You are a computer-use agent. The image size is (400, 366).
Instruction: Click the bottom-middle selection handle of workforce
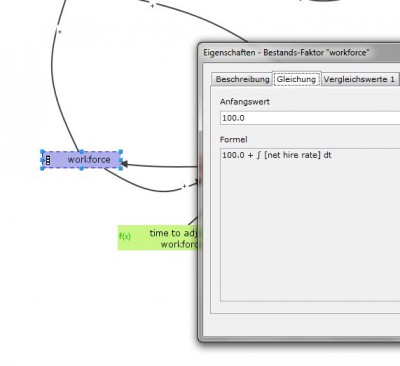pyautogui.click(x=81, y=168)
